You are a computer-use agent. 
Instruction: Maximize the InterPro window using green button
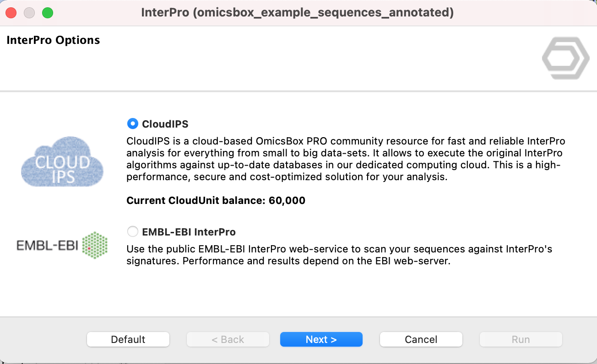[48, 13]
